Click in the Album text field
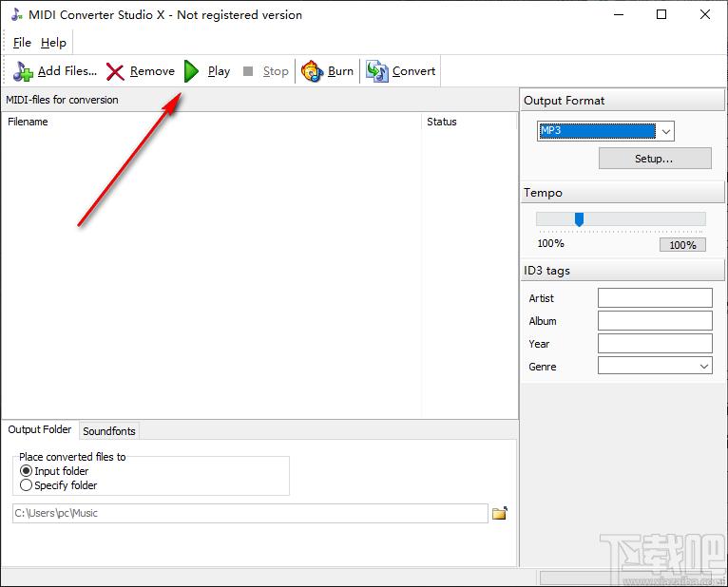The width and height of the screenshot is (728, 587). pyautogui.click(x=655, y=321)
